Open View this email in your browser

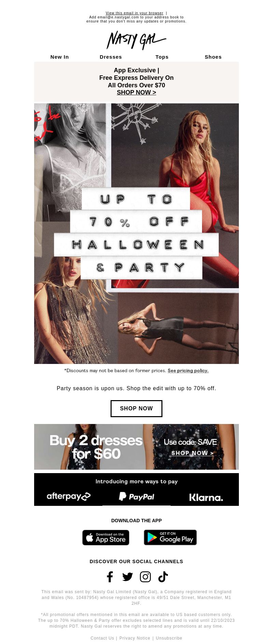point(134,13)
